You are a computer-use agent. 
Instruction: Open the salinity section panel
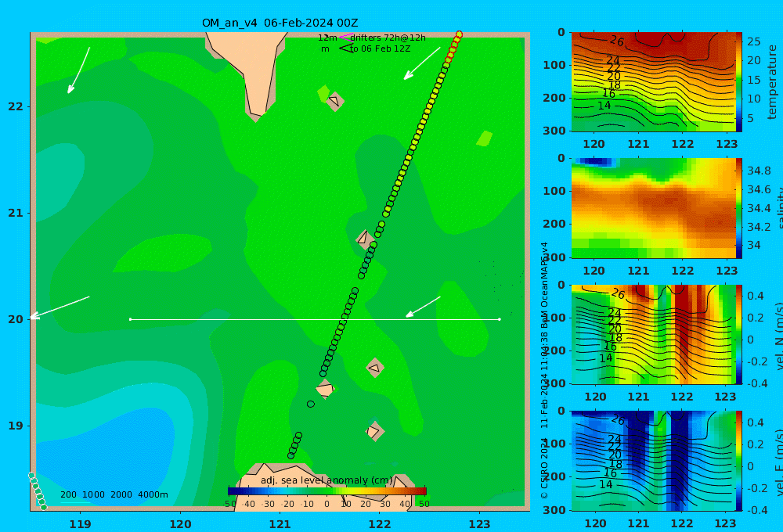click(653, 208)
